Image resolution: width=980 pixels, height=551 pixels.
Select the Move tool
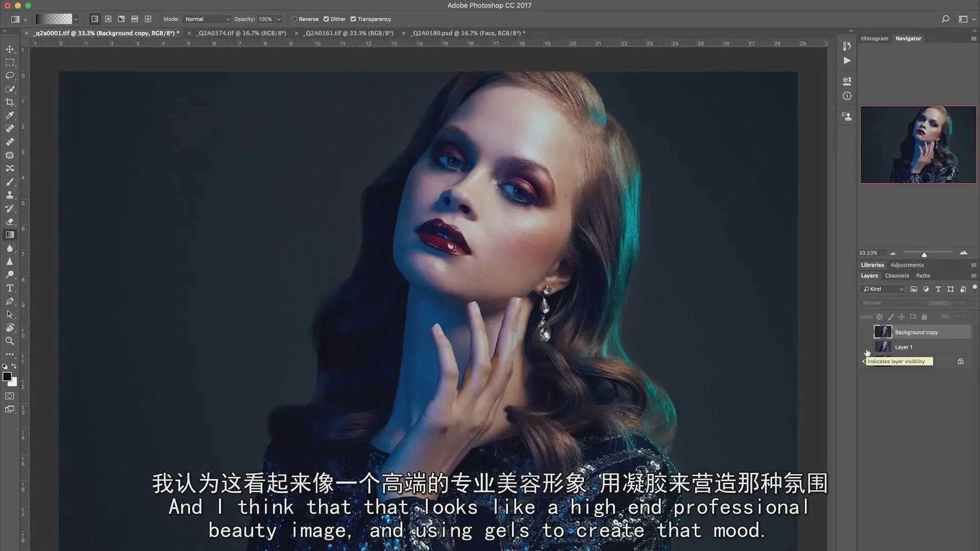[x=10, y=49]
